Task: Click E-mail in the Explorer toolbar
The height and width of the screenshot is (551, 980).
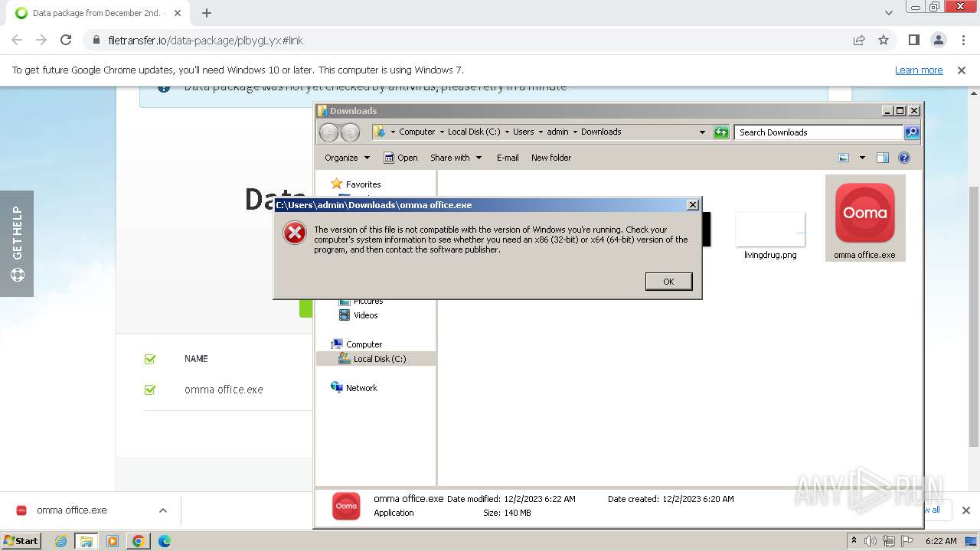Action: click(508, 158)
